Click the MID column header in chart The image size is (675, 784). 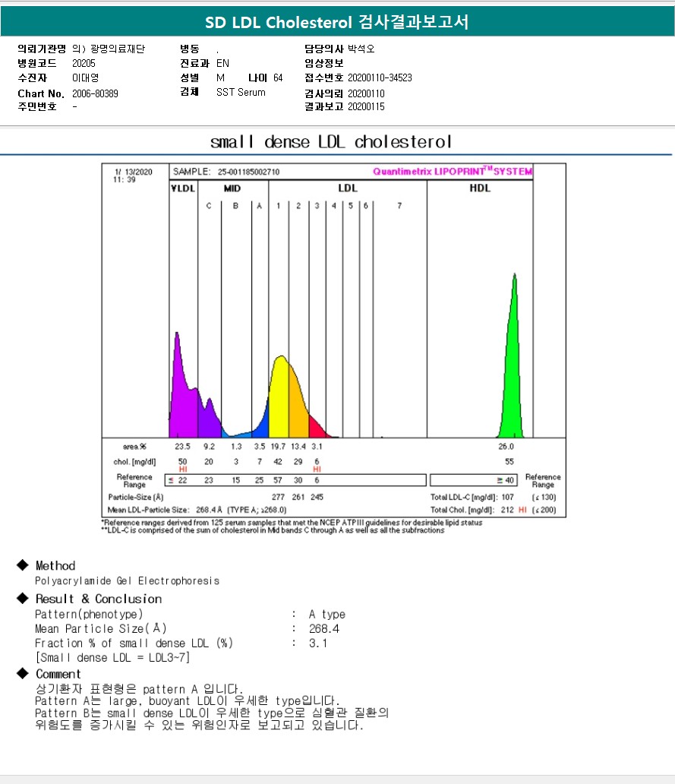[x=232, y=188]
